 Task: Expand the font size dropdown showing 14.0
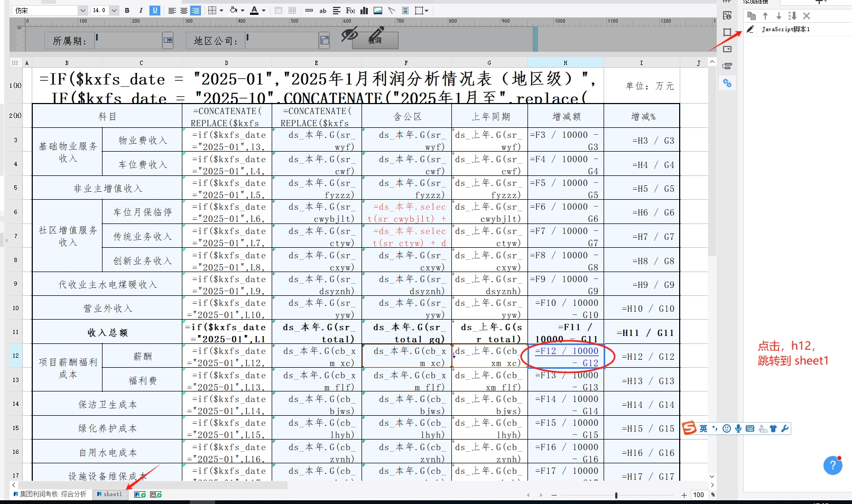pyautogui.click(x=114, y=11)
